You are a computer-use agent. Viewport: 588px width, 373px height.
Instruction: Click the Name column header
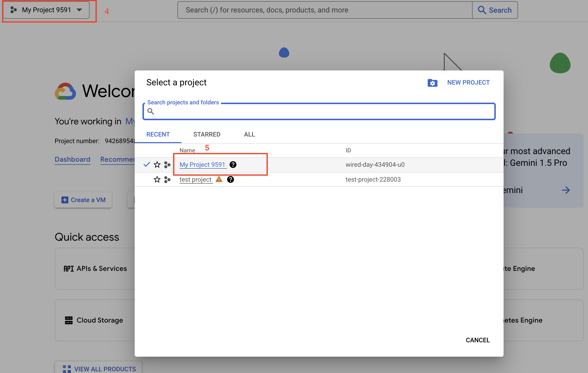coord(187,150)
